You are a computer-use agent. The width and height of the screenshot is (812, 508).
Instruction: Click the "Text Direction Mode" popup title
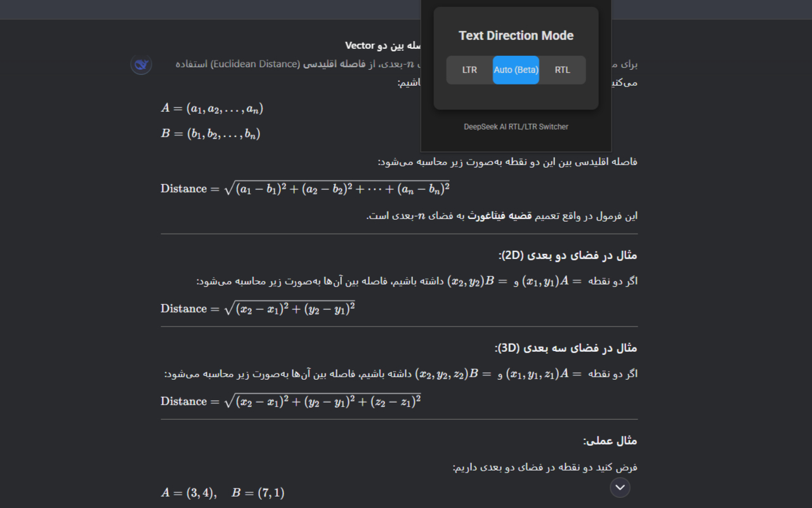coord(516,36)
